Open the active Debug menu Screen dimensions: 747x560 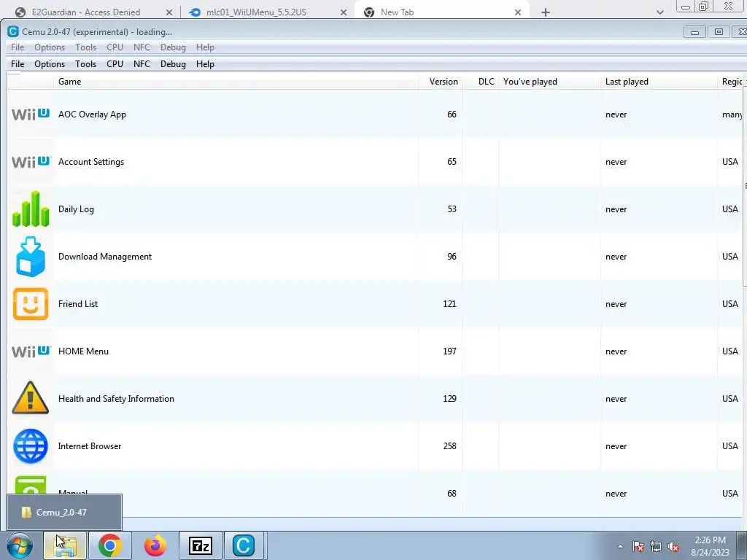pos(173,64)
